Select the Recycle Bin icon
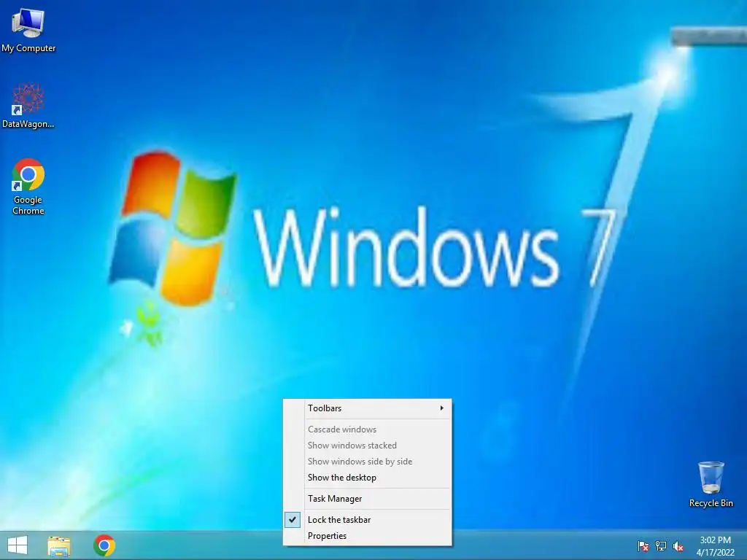This screenshot has width=747, height=560. (x=711, y=484)
